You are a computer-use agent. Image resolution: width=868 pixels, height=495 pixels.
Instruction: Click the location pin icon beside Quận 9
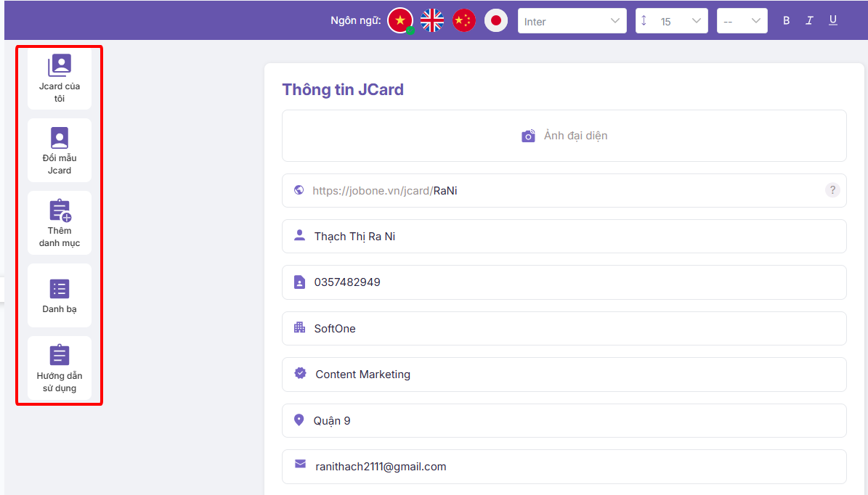click(x=299, y=420)
